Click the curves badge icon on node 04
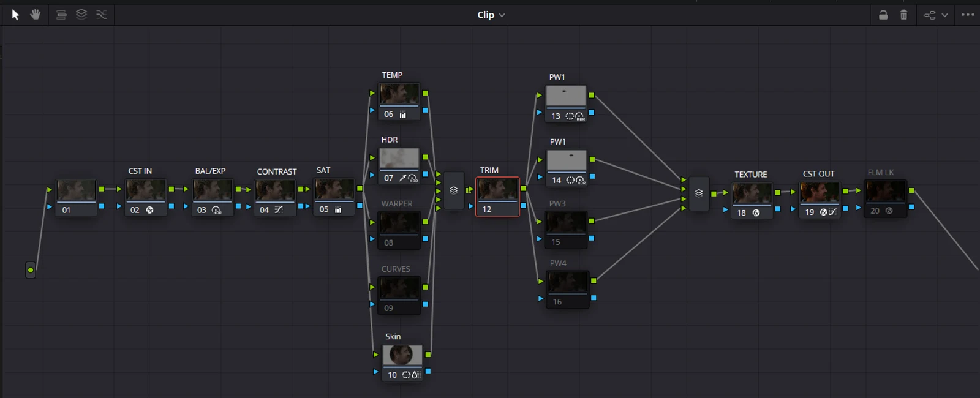The height and width of the screenshot is (398, 980). (x=279, y=210)
